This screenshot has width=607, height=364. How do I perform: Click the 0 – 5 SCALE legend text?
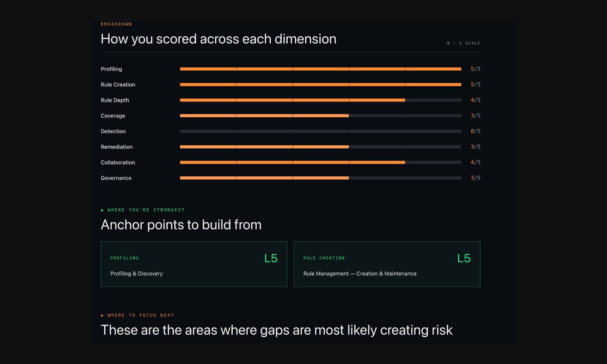click(463, 43)
